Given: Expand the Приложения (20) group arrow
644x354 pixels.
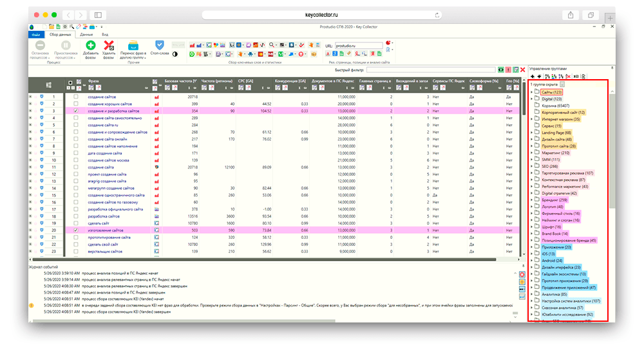Looking at the screenshot, I should [531, 247].
